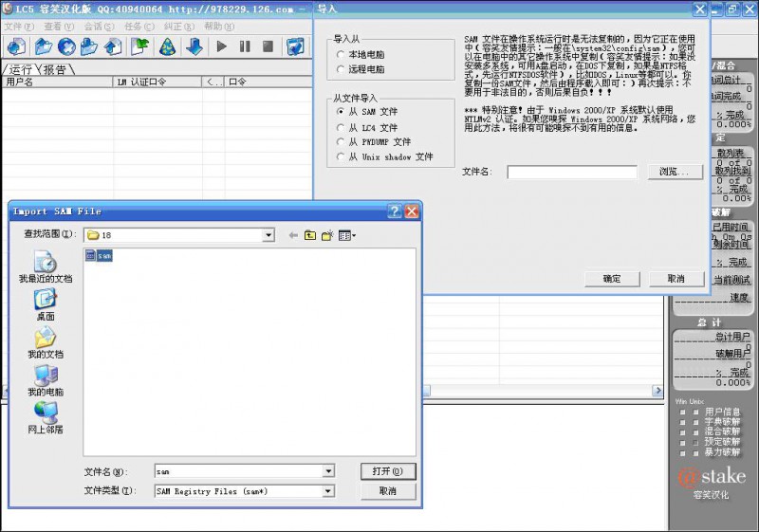759x532 pixels.
Task: Open the 帮助(H) menu
Action: pos(219,27)
